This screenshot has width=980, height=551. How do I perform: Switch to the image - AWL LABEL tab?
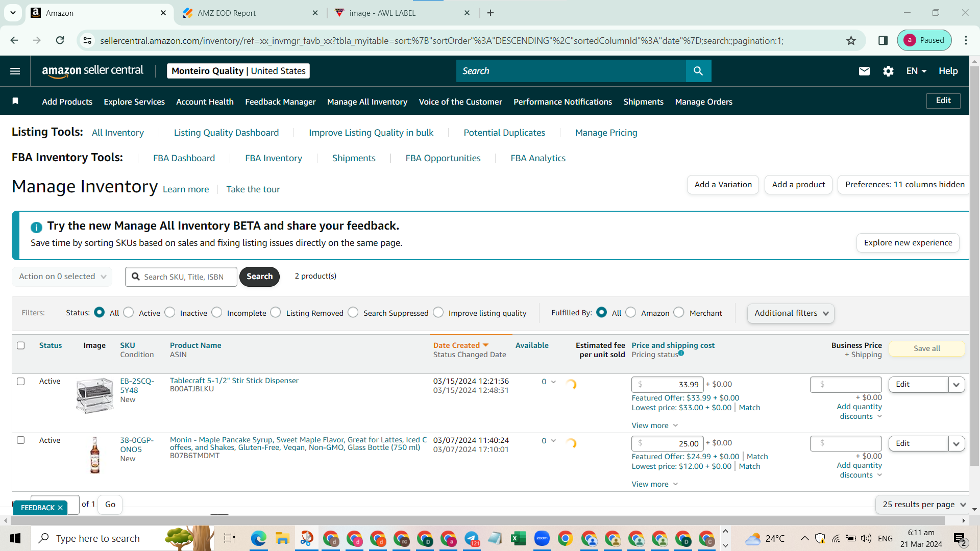pos(401,13)
